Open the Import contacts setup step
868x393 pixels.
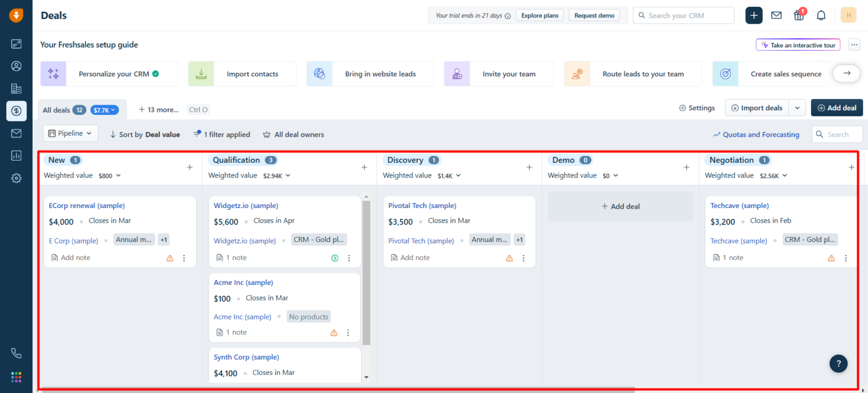click(x=242, y=74)
